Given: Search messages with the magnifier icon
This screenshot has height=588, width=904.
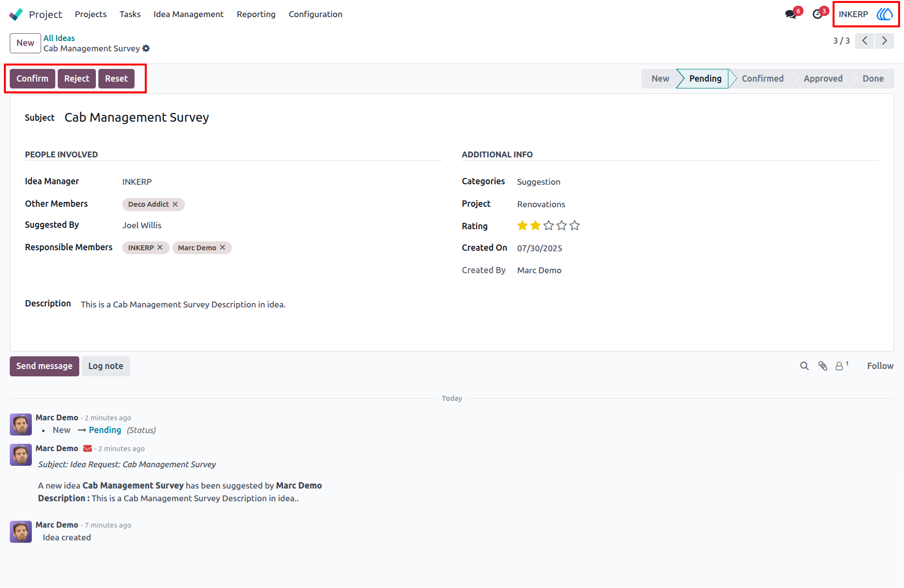Looking at the screenshot, I should [x=804, y=366].
